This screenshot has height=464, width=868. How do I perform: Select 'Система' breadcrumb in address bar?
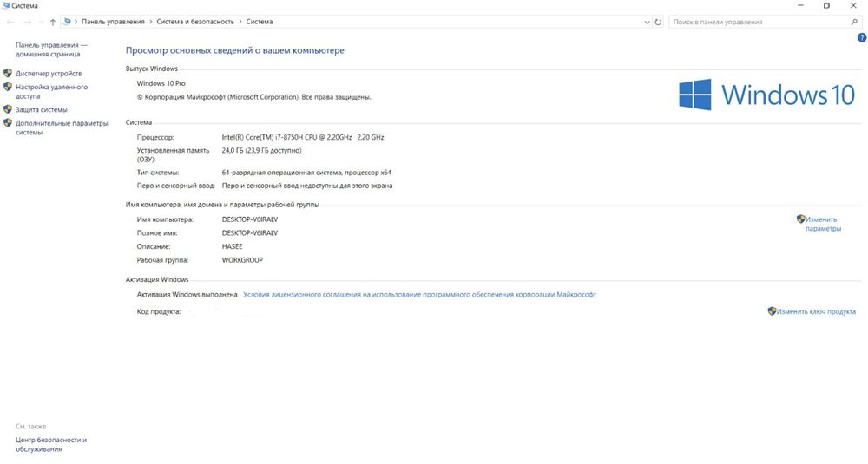pyautogui.click(x=259, y=22)
